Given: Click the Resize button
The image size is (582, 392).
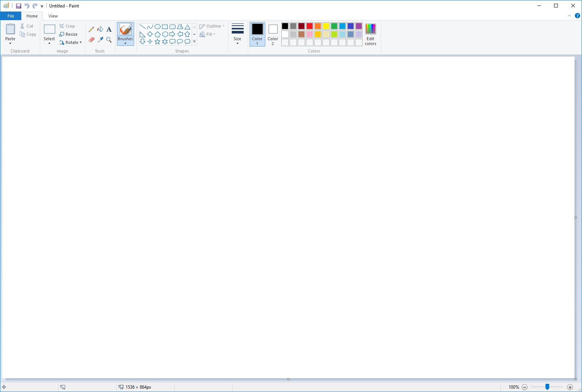Looking at the screenshot, I should click(69, 34).
